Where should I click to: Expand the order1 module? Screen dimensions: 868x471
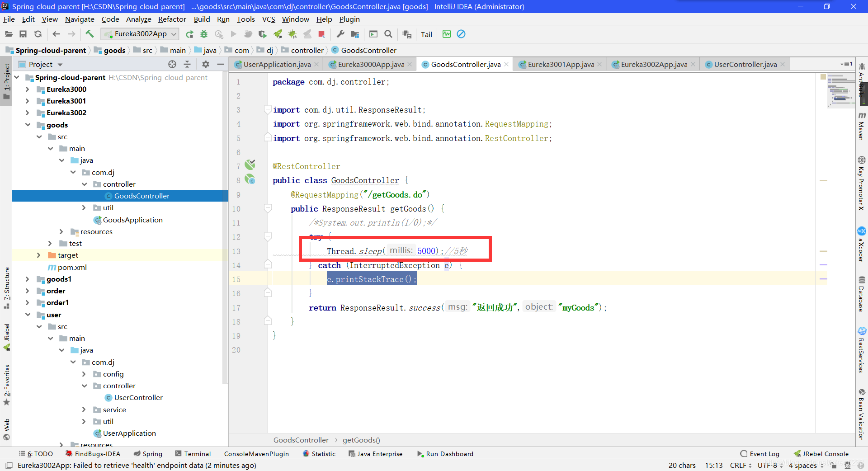coord(28,302)
